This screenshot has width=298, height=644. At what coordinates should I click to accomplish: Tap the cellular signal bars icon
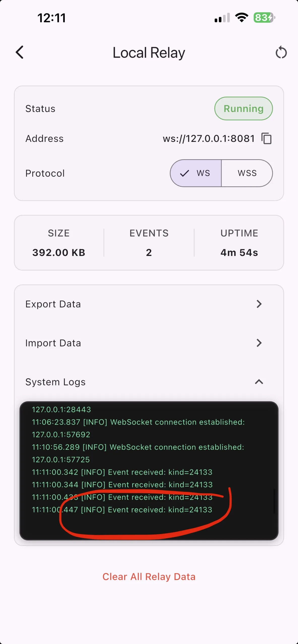click(x=222, y=18)
